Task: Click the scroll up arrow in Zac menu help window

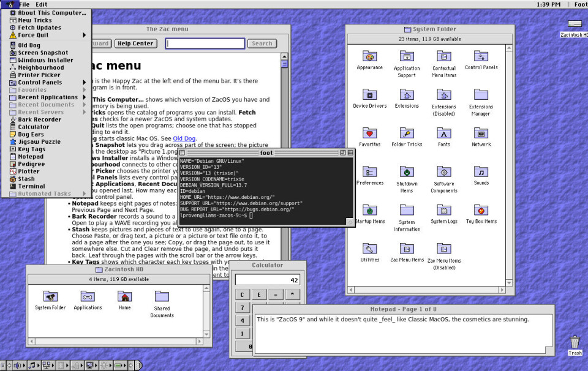Action: 284,56
